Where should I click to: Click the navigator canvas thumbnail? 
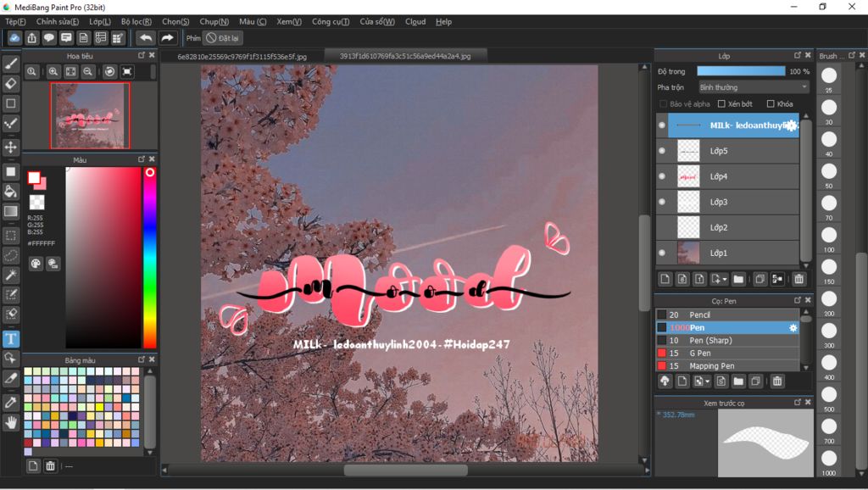90,115
